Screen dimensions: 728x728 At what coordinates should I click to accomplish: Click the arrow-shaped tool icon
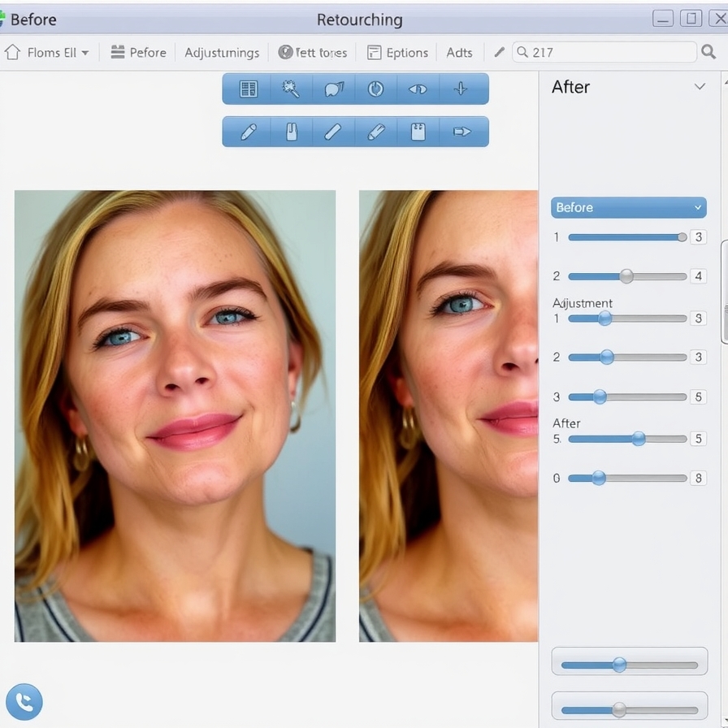[x=461, y=132]
